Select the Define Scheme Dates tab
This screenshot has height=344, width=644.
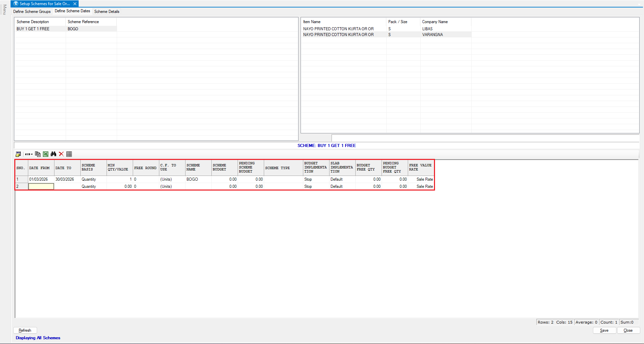point(72,11)
